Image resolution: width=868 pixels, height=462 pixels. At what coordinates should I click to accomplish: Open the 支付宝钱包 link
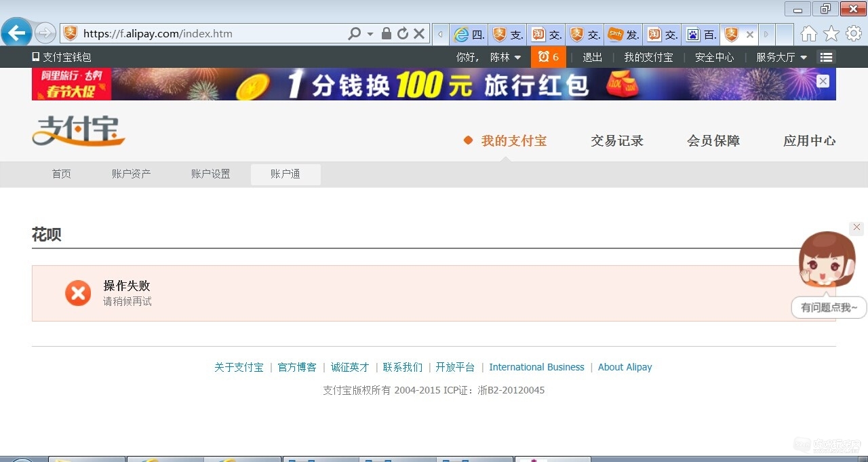[x=62, y=57]
